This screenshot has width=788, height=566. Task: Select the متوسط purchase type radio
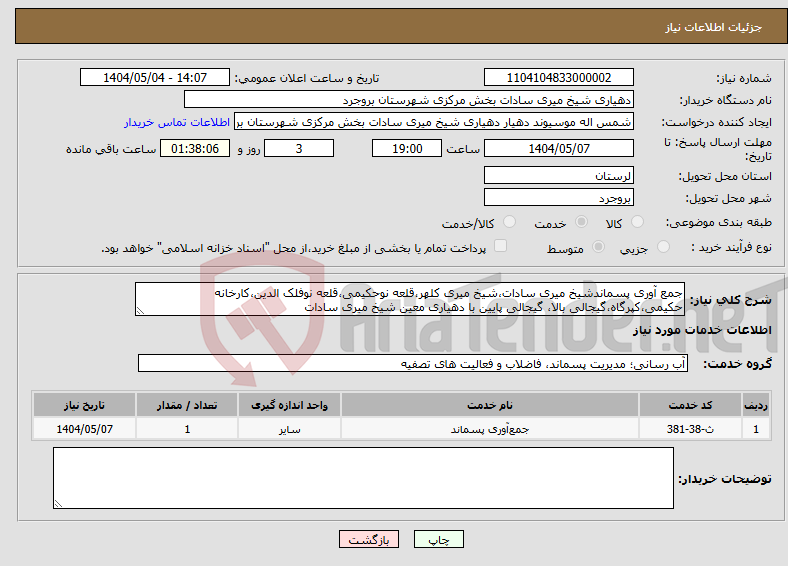(x=599, y=247)
